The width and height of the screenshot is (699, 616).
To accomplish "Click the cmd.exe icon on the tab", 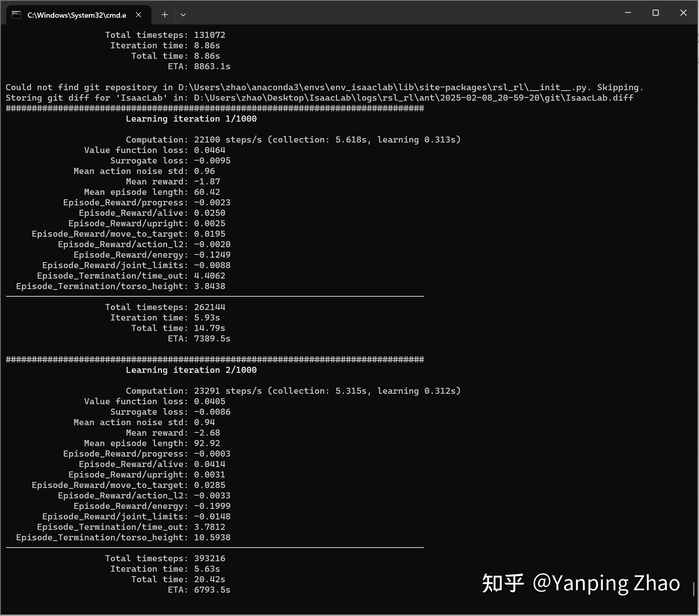I will click(x=16, y=14).
